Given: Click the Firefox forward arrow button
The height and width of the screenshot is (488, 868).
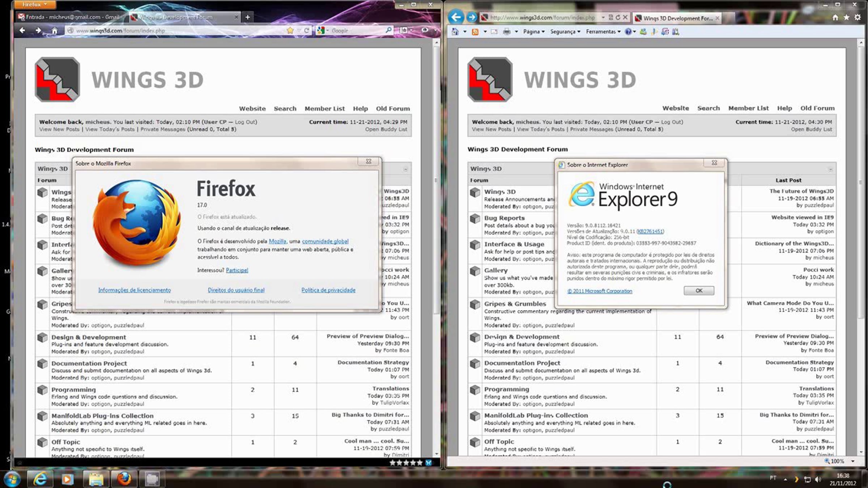Looking at the screenshot, I should [x=38, y=30].
